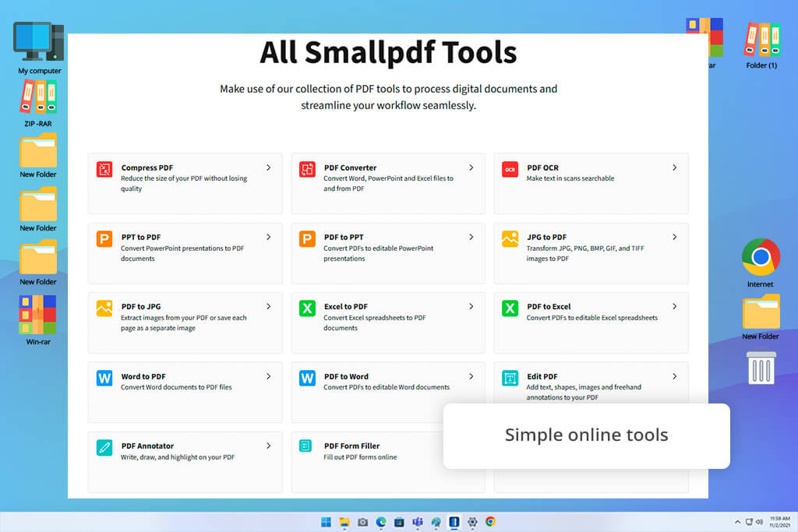Open the Word to PDF title link
This screenshot has width=798, height=532.
(x=143, y=376)
